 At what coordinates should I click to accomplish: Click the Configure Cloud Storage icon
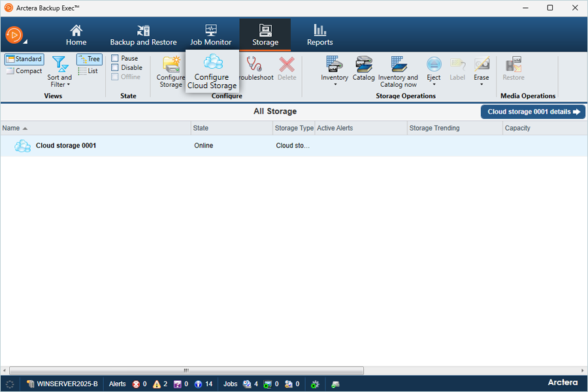click(x=212, y=63)
